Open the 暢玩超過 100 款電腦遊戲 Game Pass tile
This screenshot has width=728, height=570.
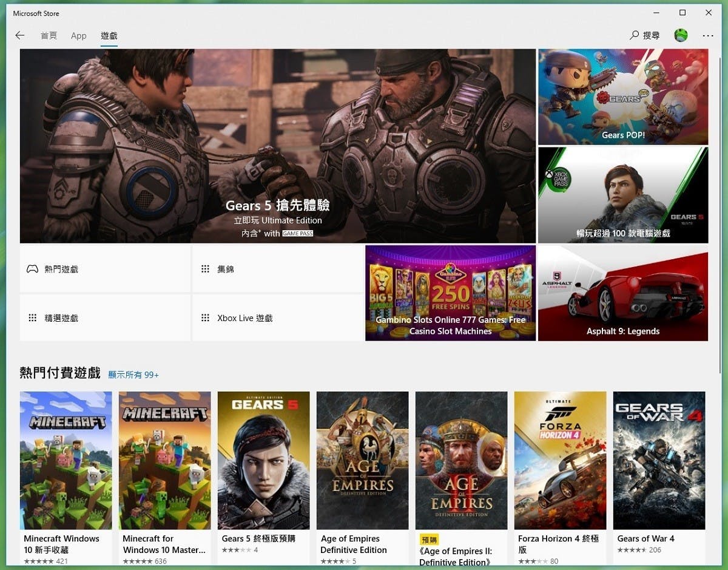tap(623, 195)
